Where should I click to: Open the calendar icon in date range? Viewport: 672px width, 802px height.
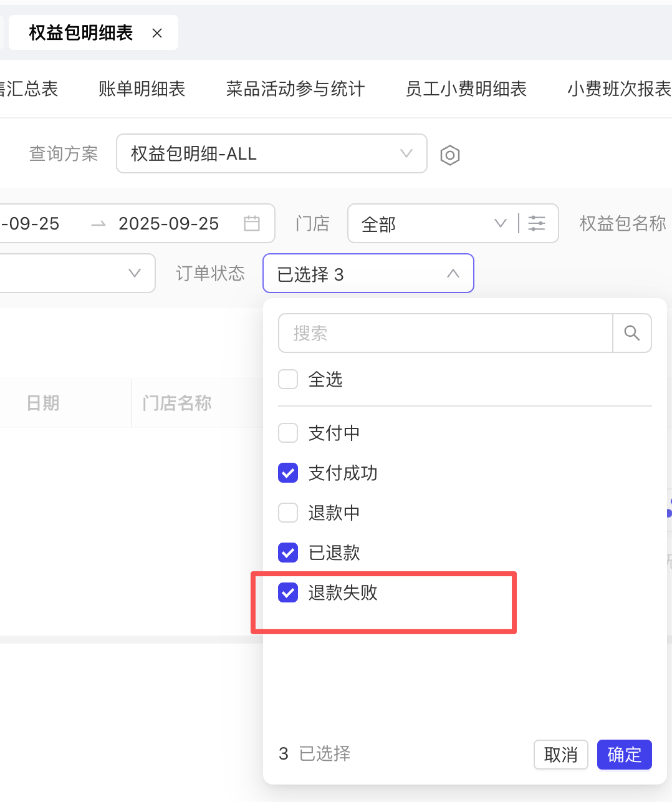[x=252, y=223]
